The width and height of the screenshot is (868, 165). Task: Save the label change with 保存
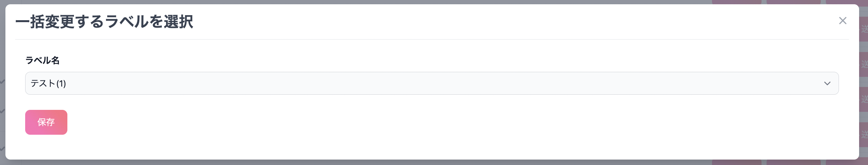pos(46,122)
